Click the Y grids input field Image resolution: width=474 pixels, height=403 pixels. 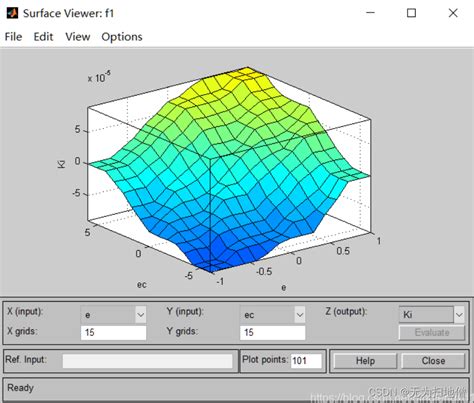(x=272, y=333)
